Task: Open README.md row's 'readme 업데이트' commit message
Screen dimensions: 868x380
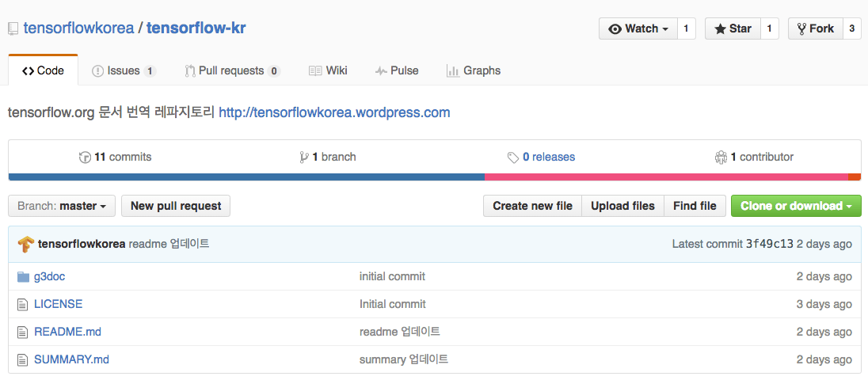Action: tap(400, 332)
